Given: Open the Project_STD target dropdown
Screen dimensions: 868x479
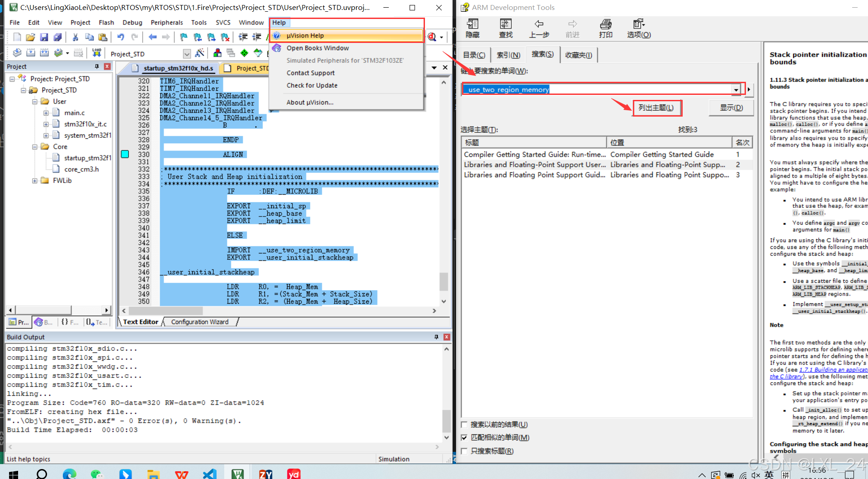Looking at the screenshot, I should coord(187,54).
